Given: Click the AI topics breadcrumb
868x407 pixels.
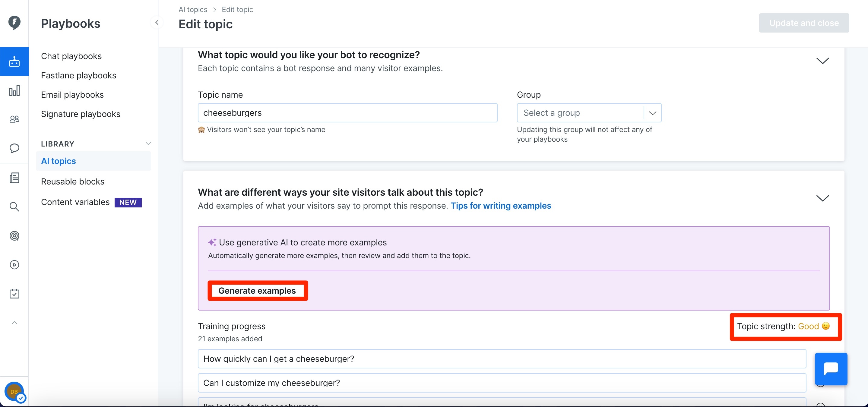Looking at the screenshot, I should 193,9.
